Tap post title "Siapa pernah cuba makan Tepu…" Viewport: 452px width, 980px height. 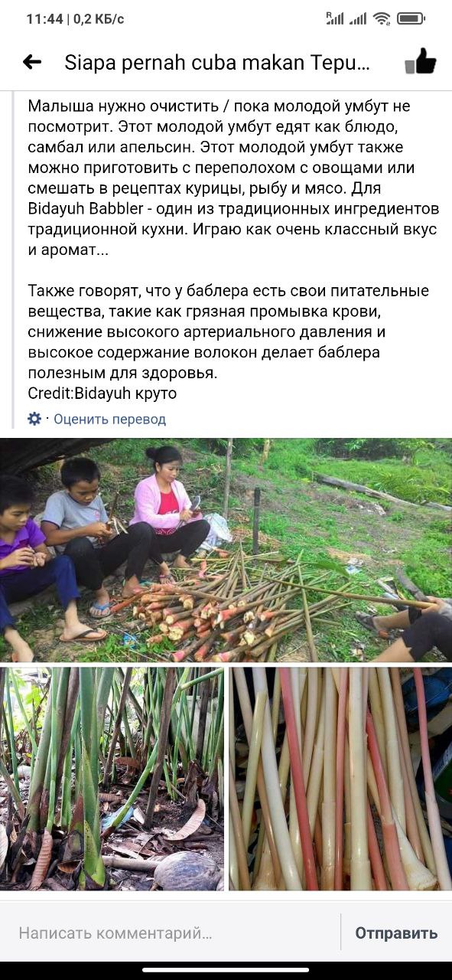click(x=217, y=63)
